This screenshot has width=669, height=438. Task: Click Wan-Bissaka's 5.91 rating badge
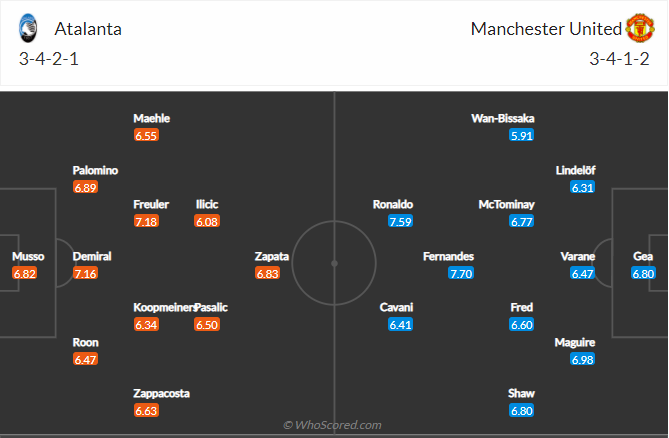(521, 135)
